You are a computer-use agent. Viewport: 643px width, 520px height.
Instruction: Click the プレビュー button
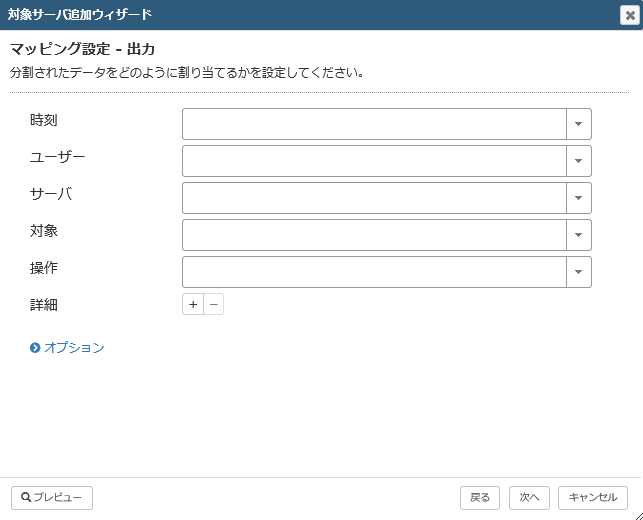pyautogui.click(x=52, y=498)
